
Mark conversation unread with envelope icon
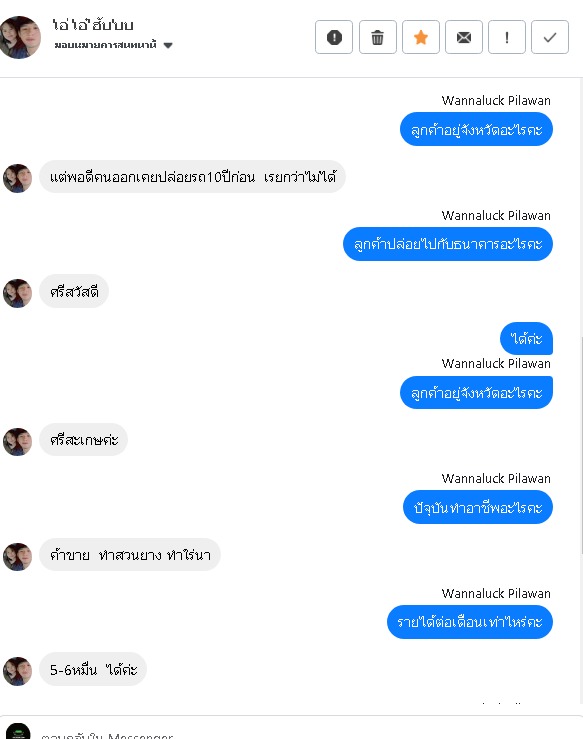464,37
